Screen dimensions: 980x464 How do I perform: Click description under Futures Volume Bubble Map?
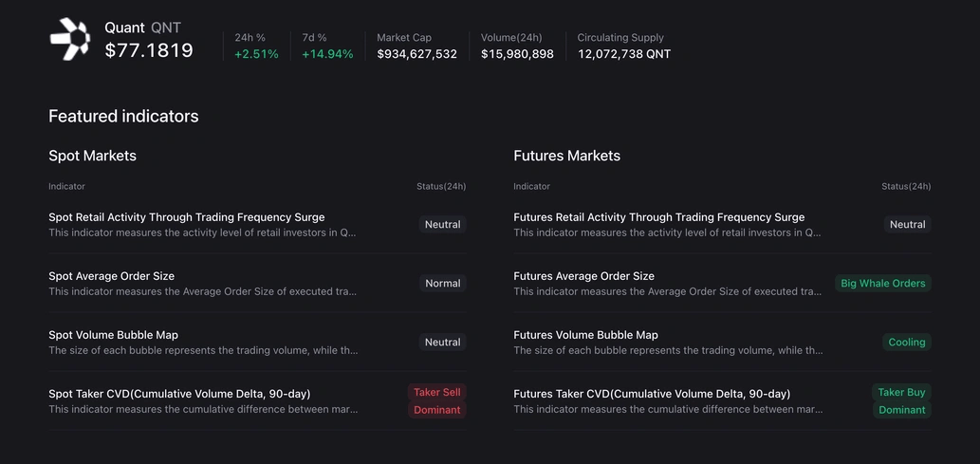(x=668, y=351)
